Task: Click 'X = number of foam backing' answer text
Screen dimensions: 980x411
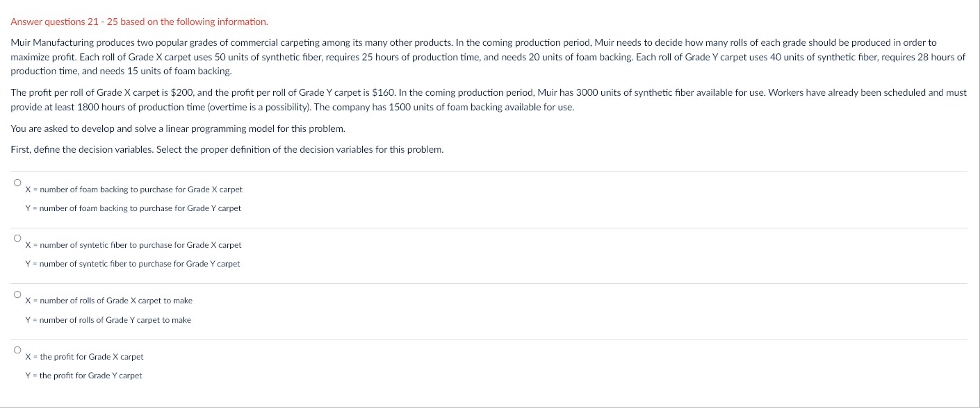Action: pos(133,190)
